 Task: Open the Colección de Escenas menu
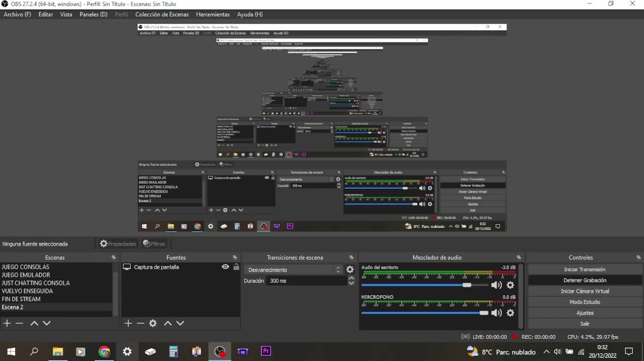click(162, 15)
